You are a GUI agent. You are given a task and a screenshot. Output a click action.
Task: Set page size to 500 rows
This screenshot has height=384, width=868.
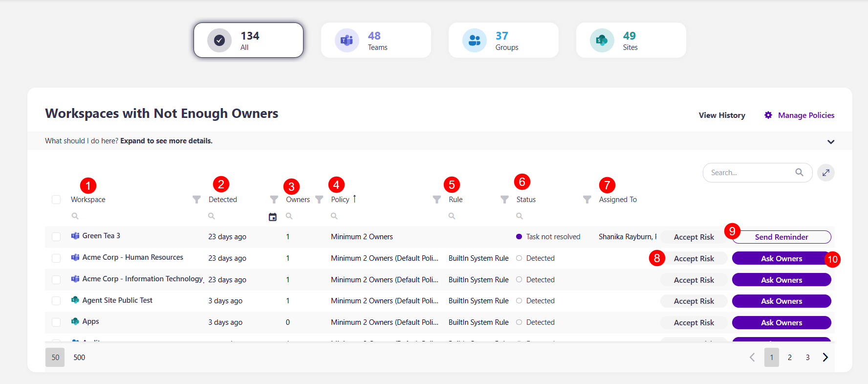(79, 358)
